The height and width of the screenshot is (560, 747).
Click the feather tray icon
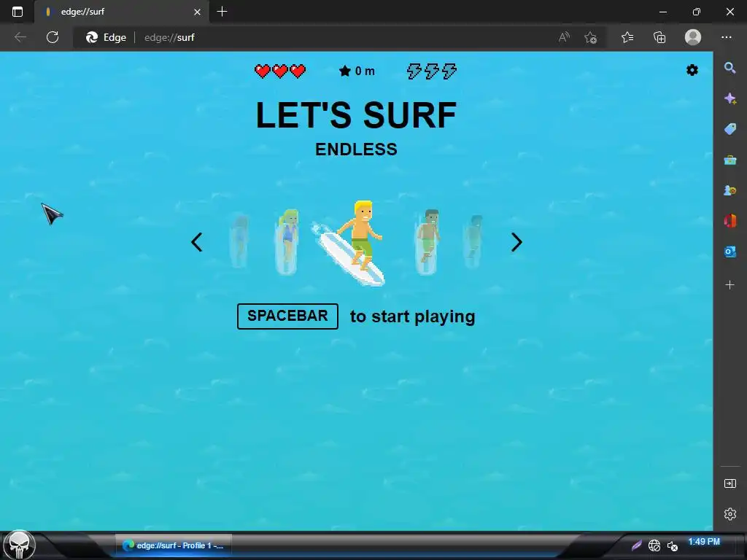pyautogui.click(x=636, y=545)
